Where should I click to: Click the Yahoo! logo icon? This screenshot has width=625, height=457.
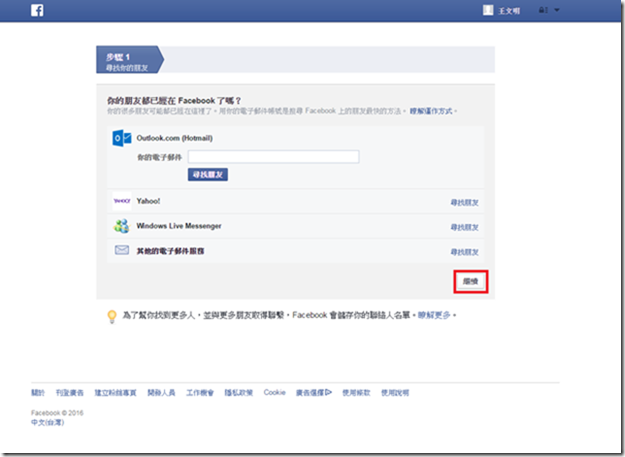(122, 201)
